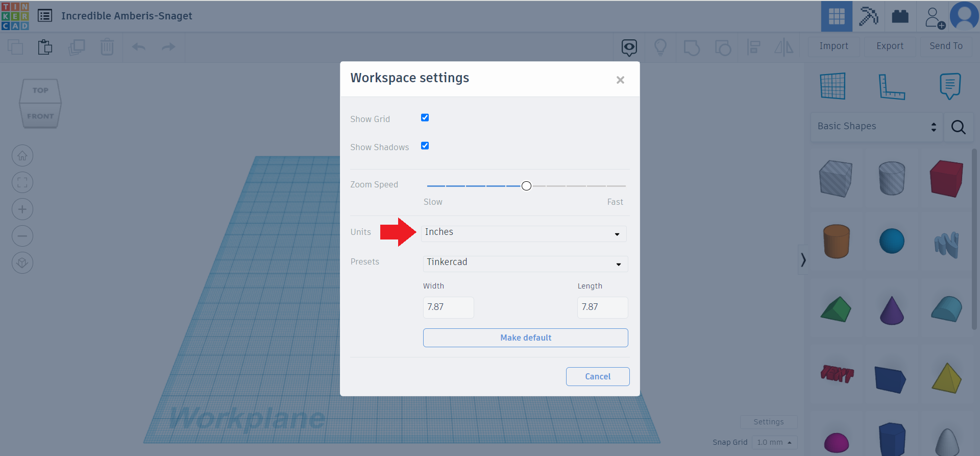
Task: Click the align tool icon
Action: [753, 47]
